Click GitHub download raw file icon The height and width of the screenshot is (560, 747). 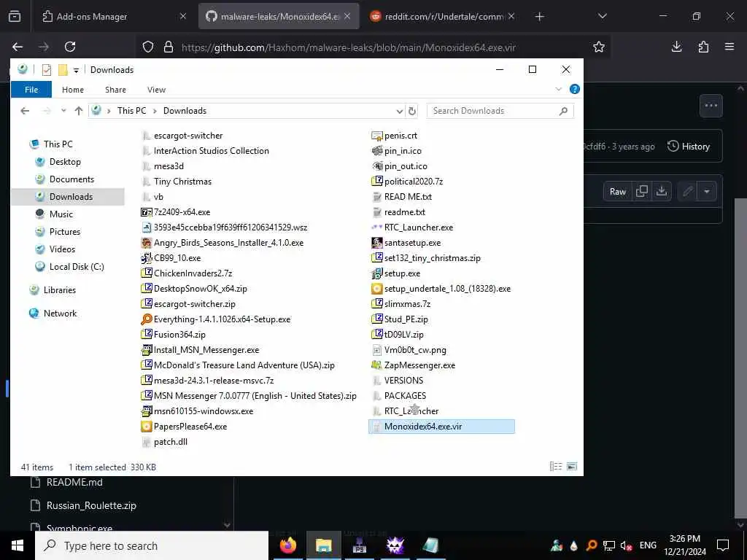tap(661, 192)
